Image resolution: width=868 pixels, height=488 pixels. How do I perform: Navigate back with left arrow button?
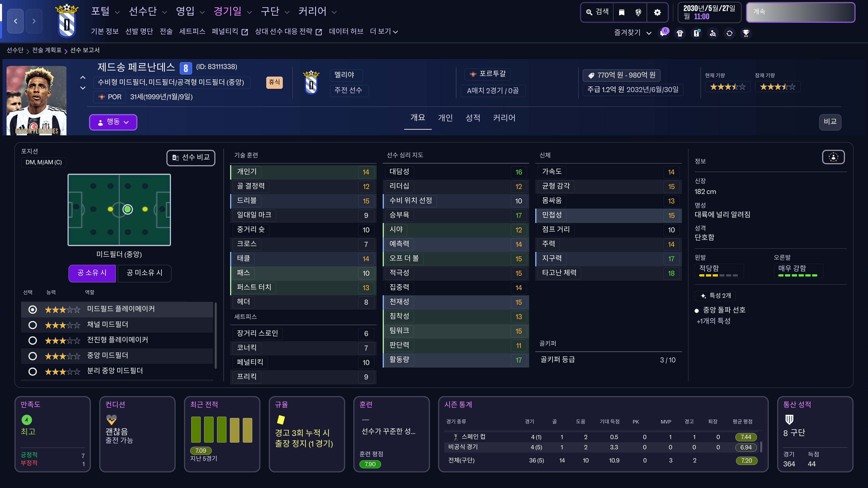click(x=16, y=21)
